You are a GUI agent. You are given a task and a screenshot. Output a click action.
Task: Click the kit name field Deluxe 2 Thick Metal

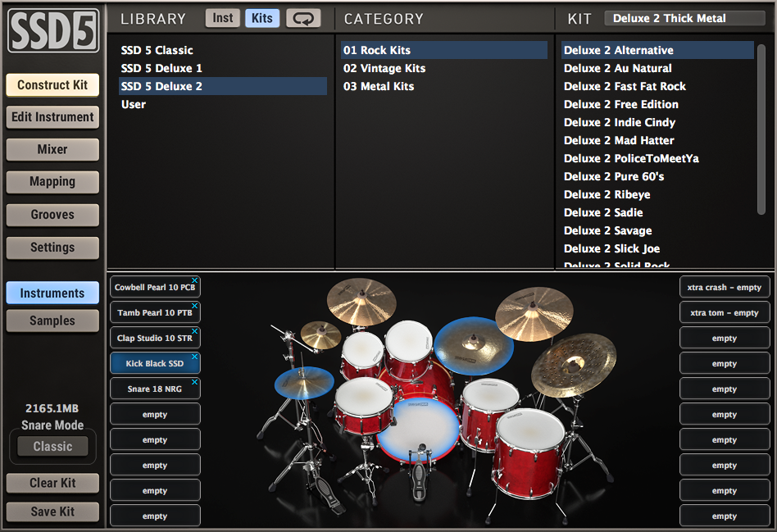tap(684, 18)
